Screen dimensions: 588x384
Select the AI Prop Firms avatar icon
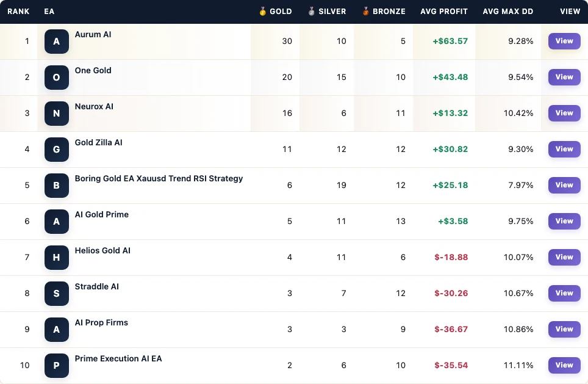click(x=57, y=330)
